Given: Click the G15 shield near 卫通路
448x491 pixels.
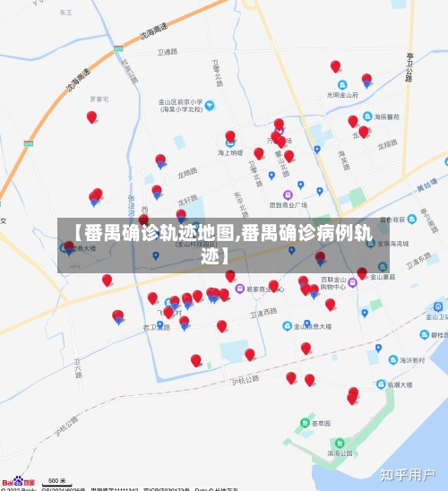Looking at the screenshot, I should coord(118,49).
